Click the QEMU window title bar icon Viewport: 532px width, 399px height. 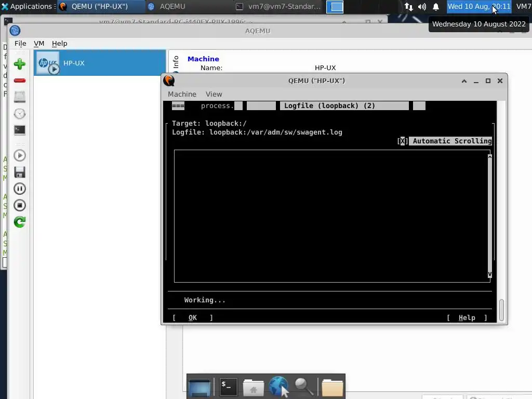click(169, 81)
